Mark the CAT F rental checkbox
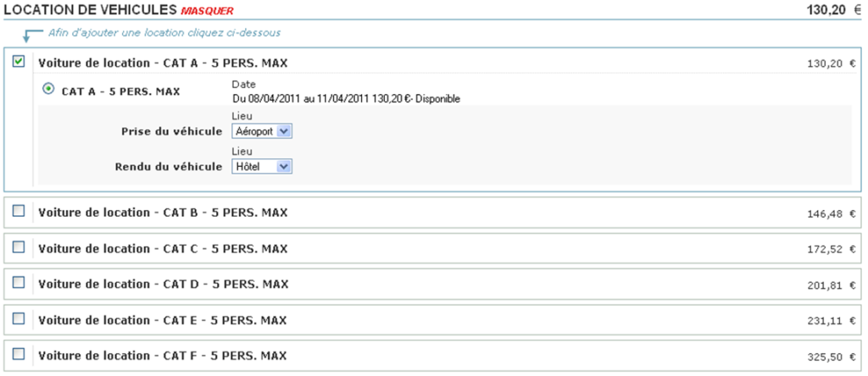 [19, 354]
